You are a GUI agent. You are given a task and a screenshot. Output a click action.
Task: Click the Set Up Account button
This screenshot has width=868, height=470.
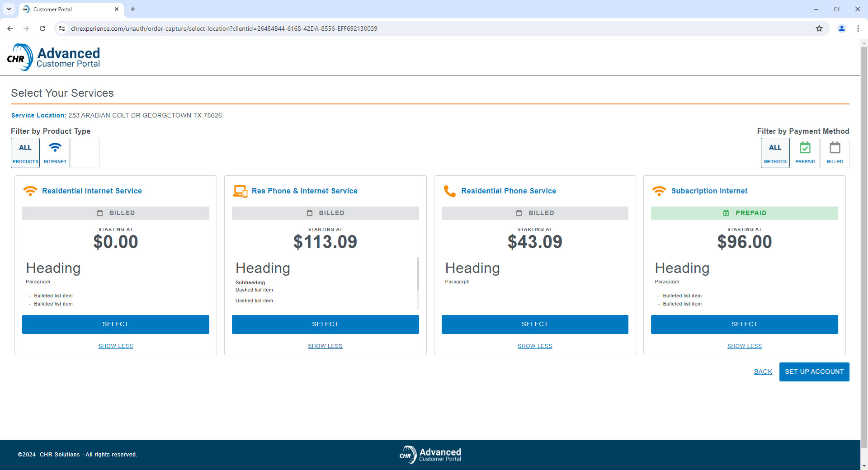(814, 372)
